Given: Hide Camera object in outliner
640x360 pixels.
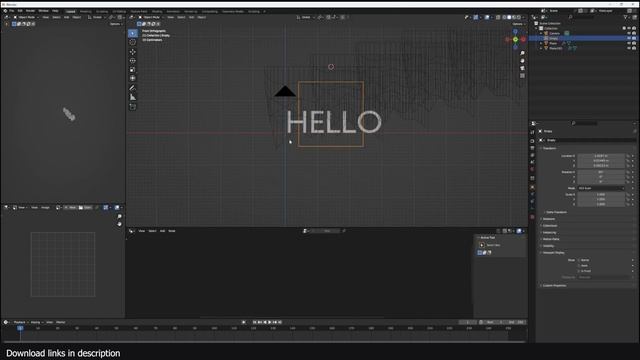Looking at the screenshot, I should [x=629, y=33].
